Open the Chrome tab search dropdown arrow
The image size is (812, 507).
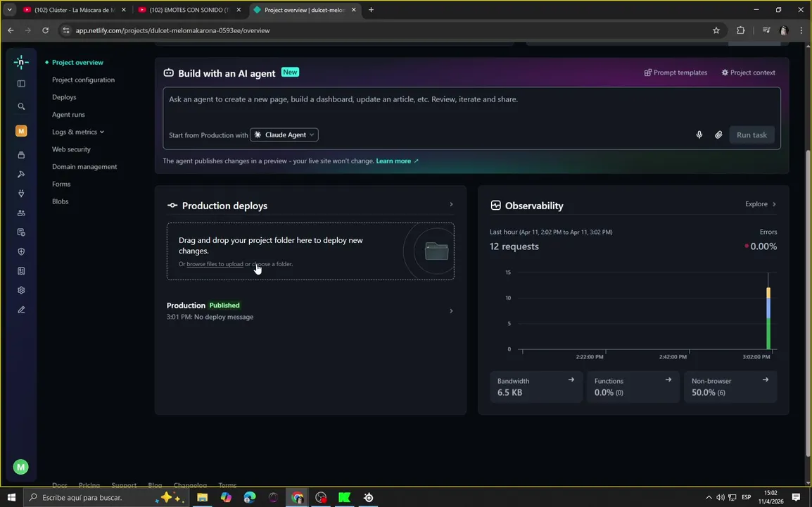(x=9, y=10)
